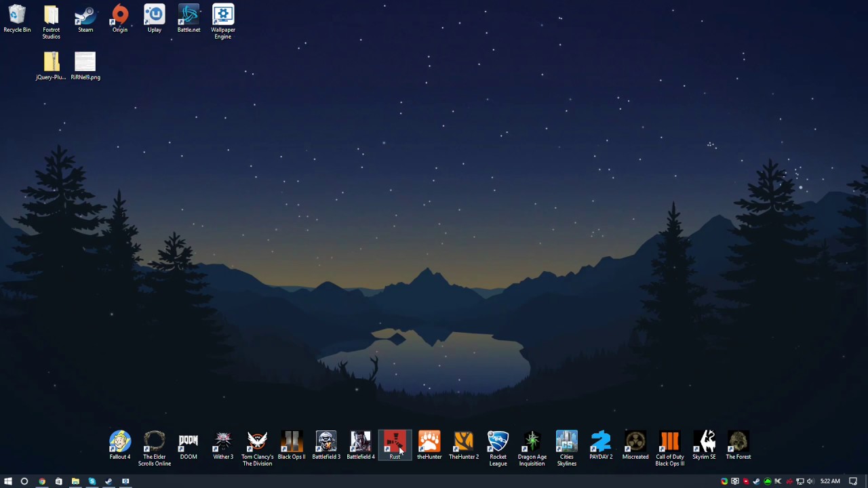This screenshot has height=488, width=868.
Task: Launch PAYDAY 2
Action: (x=601, y=442)
